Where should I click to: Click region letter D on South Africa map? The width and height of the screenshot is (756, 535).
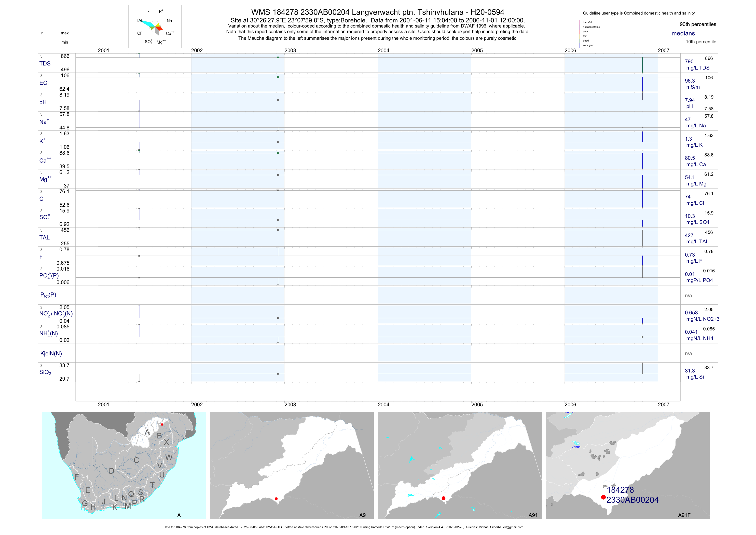112,471
